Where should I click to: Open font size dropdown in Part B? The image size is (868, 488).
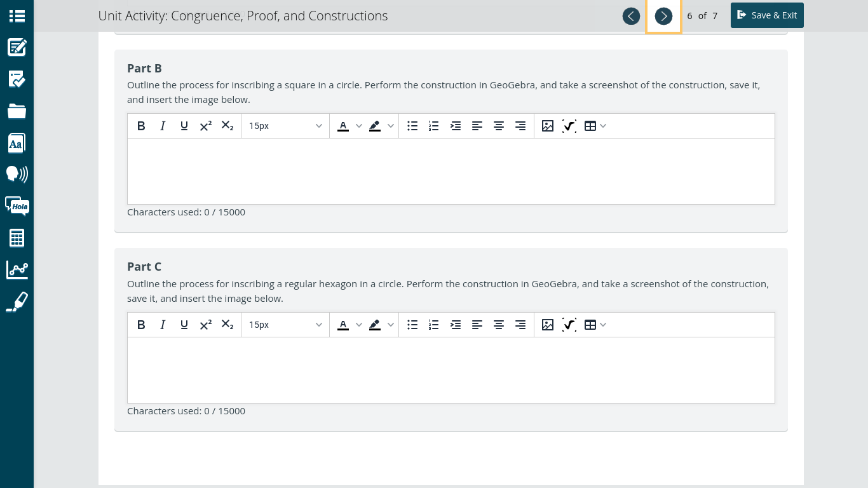[x=285, y=126]
